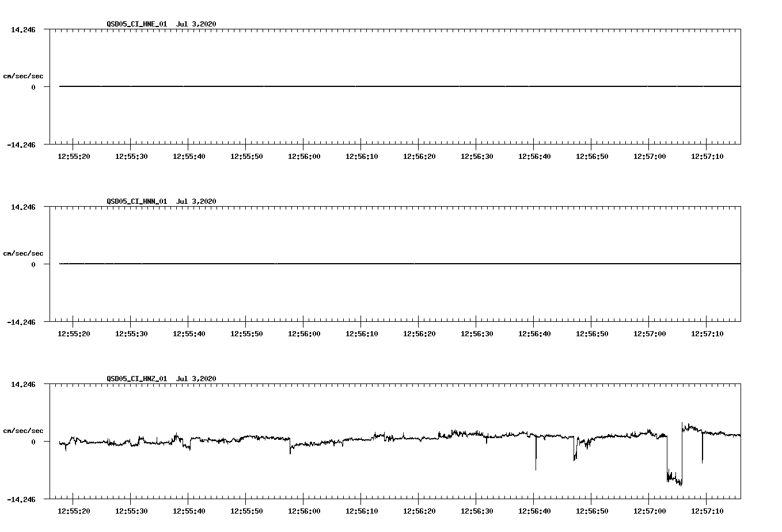782x532 pixels.
Task: Click the Jul 3,2020 date on HNZ plot
Action: 196,379
